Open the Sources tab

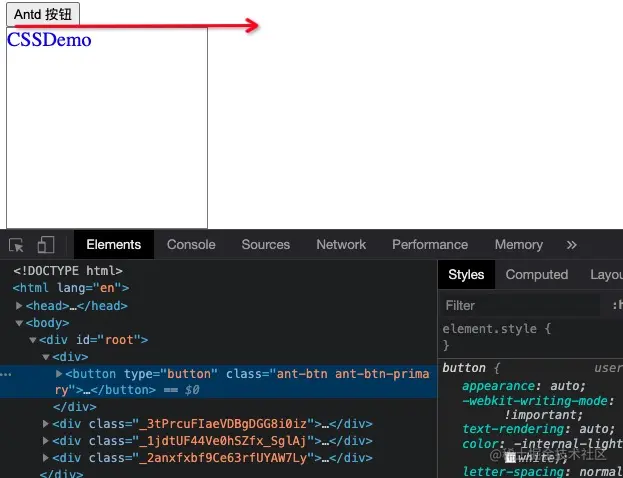266,245
